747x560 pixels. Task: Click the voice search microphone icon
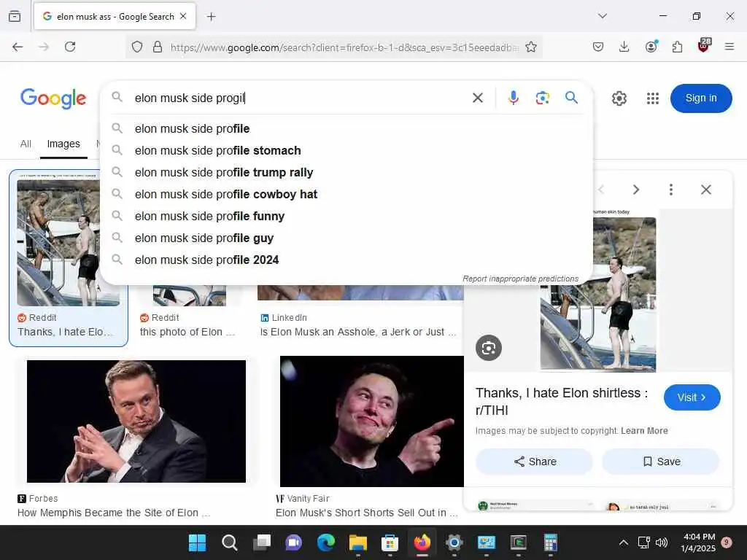(x=513, y=98)
